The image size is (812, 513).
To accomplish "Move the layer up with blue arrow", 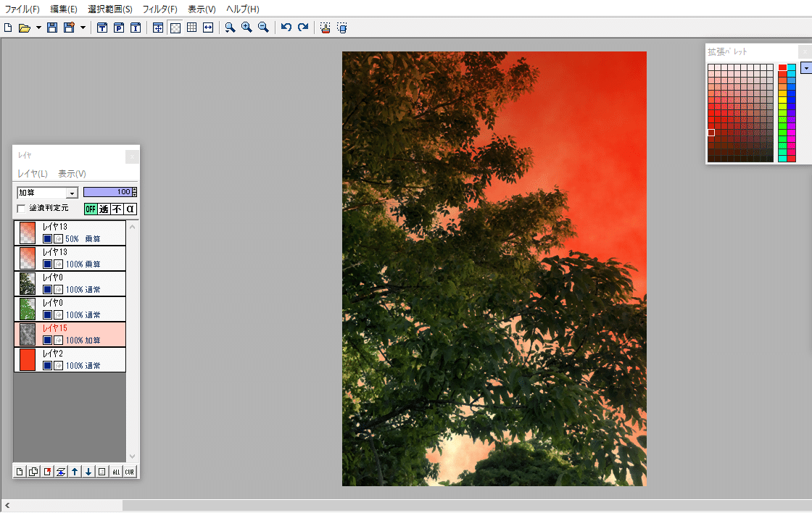I will pyautogui.click(x=75, y=472).
